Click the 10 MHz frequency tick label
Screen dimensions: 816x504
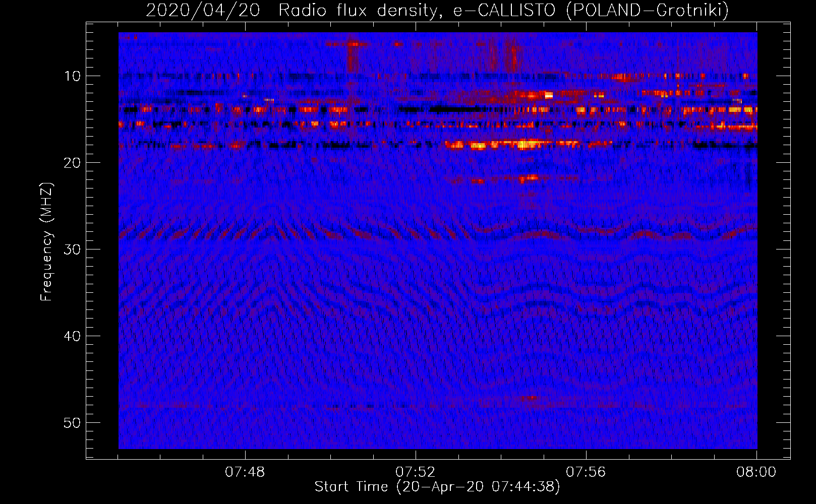tap(73, 76)
